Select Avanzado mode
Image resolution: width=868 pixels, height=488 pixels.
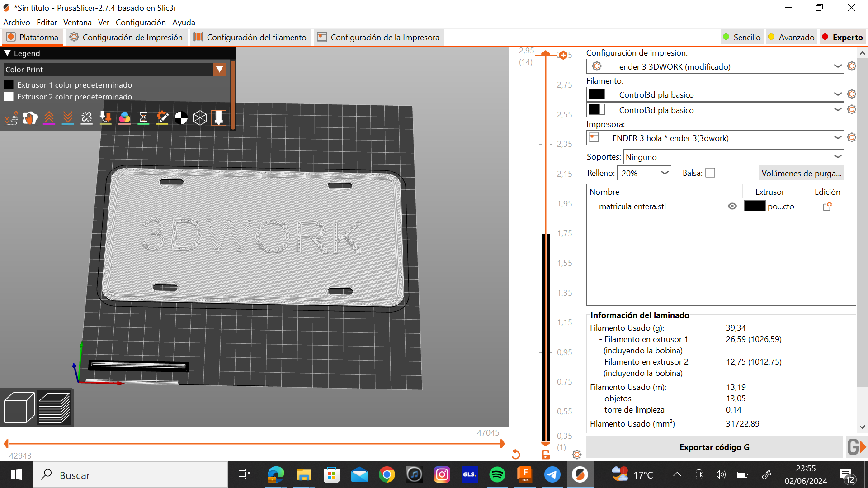click(792, 38)
